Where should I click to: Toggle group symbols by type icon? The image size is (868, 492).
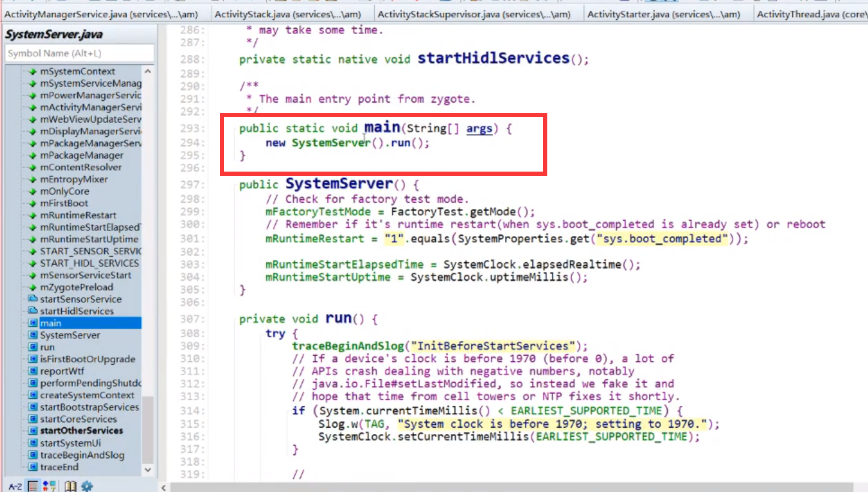(50, 486)
